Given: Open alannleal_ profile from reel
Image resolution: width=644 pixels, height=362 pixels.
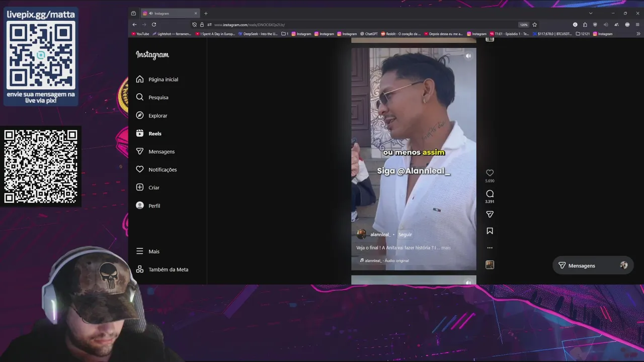Looking at the screenshot, I should (380, 234).
